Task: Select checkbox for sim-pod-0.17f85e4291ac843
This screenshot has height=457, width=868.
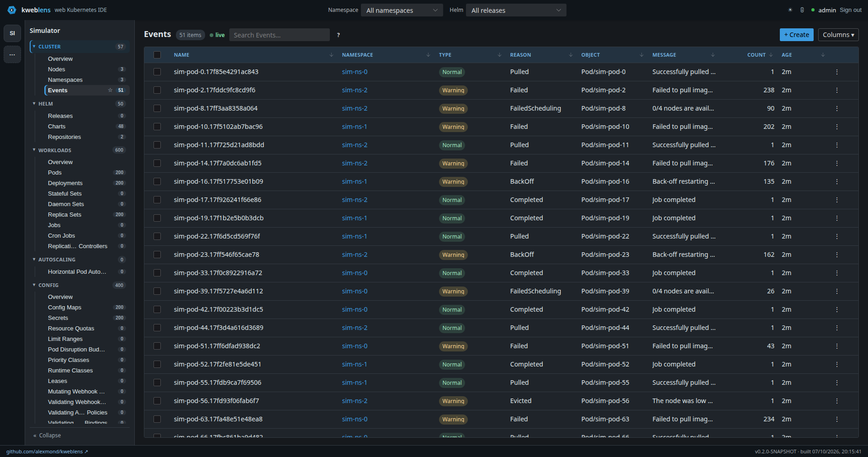Action: [157, 72]
